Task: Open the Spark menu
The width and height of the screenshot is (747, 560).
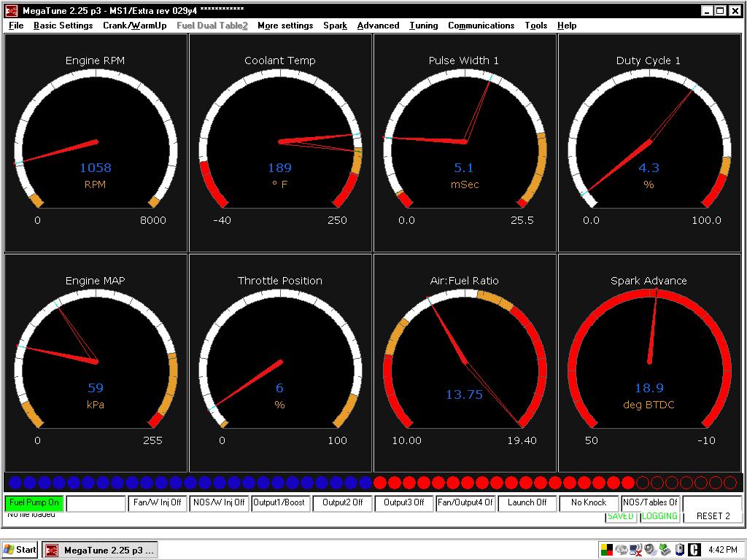Action: tap(335, 26)
